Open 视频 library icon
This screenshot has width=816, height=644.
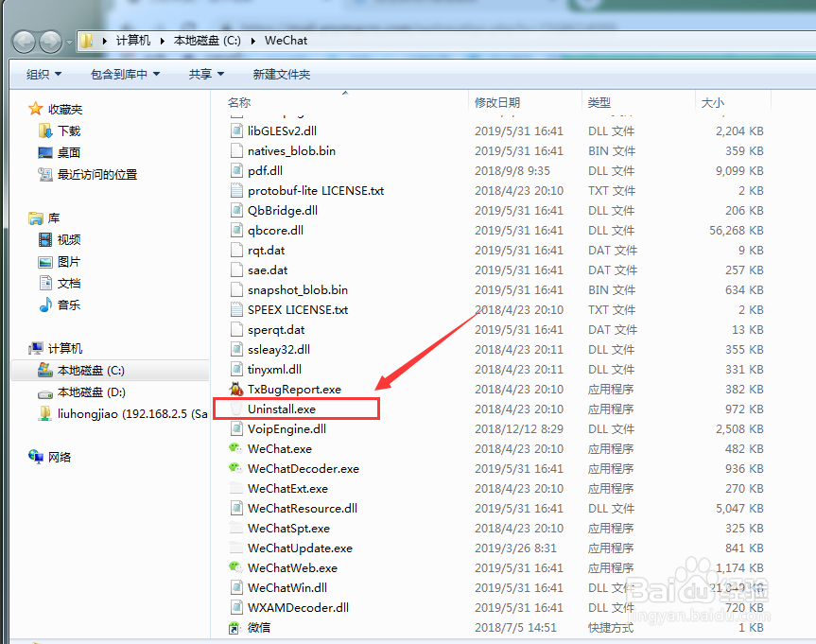click(45, 239)
